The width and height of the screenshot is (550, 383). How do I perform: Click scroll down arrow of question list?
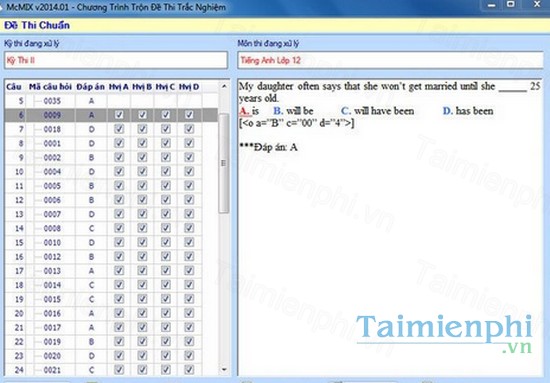point(224,369)
